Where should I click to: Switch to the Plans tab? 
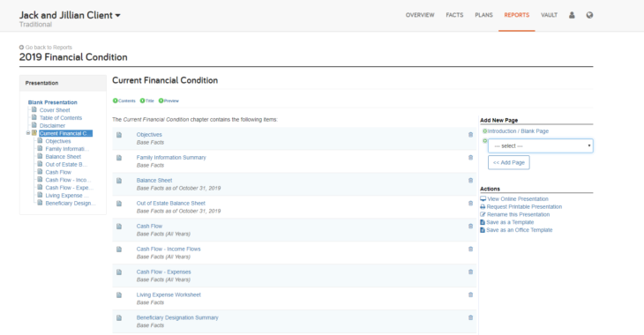(x=483, y=15)
